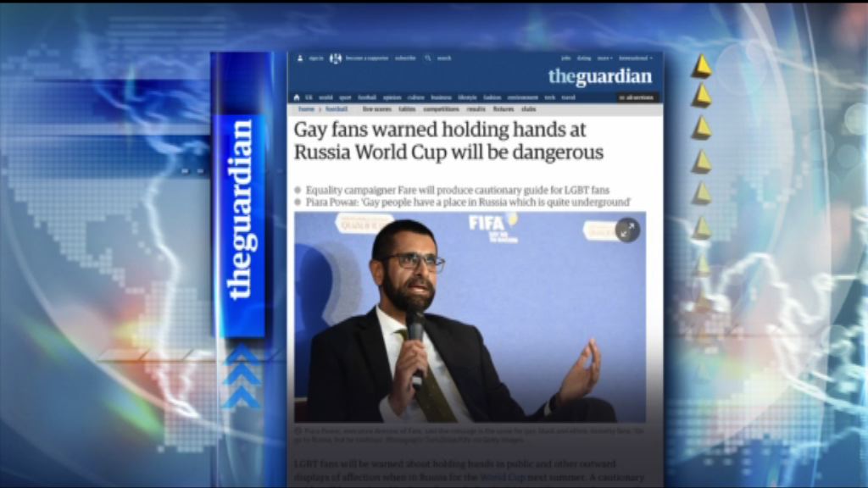Go to the fixtures sub-navigation item
The width and height of the screenshot is (868, 488).
(503, 109)
